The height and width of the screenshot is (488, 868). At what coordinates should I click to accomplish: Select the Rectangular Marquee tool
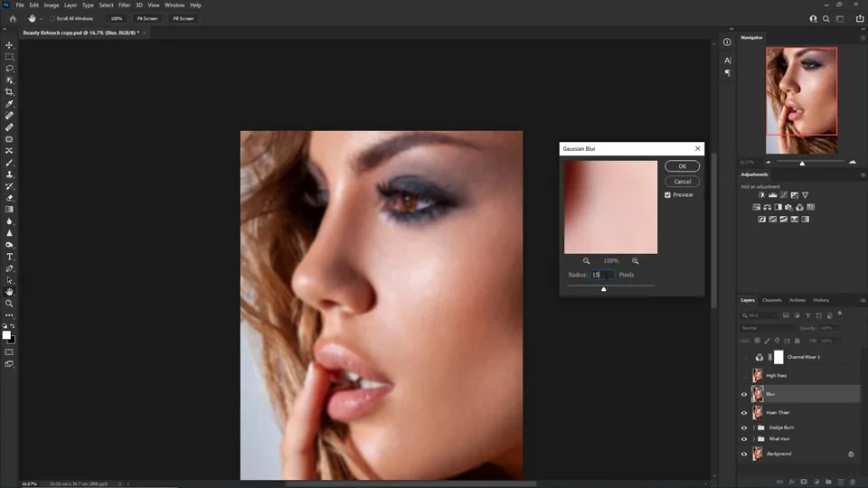[9, 56]
